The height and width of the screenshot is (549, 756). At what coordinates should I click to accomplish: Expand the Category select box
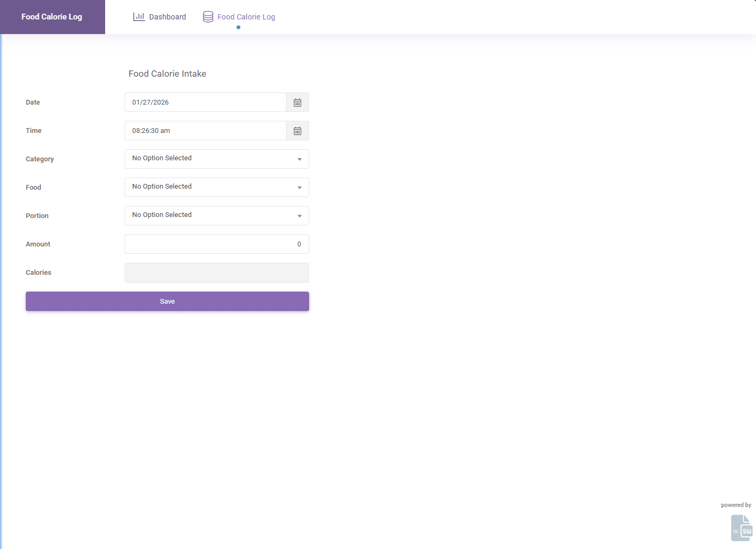click(x=210, y=159)
